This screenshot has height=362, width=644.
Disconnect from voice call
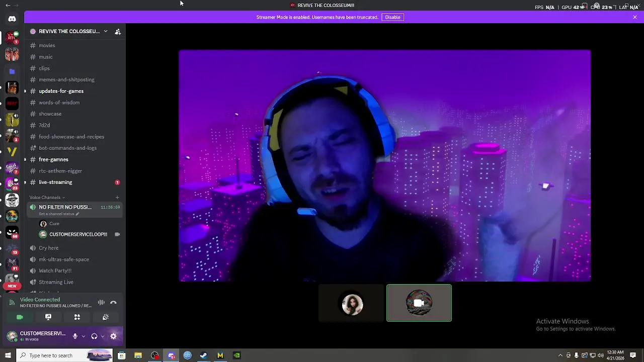[113, 303]
